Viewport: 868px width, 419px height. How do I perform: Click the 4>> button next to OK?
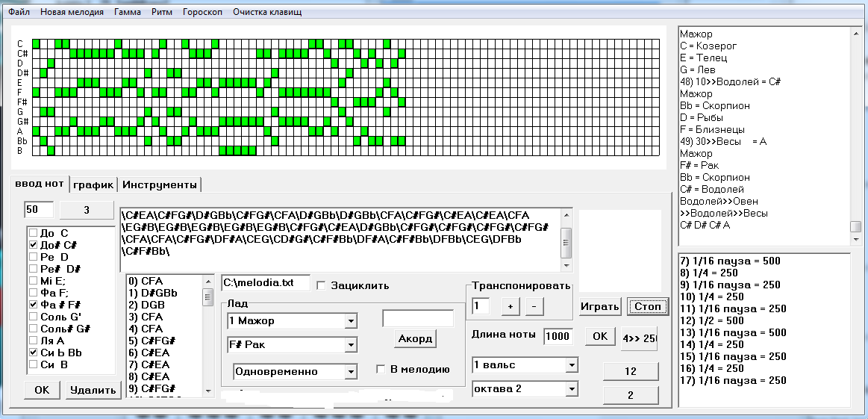click(638, 336)
